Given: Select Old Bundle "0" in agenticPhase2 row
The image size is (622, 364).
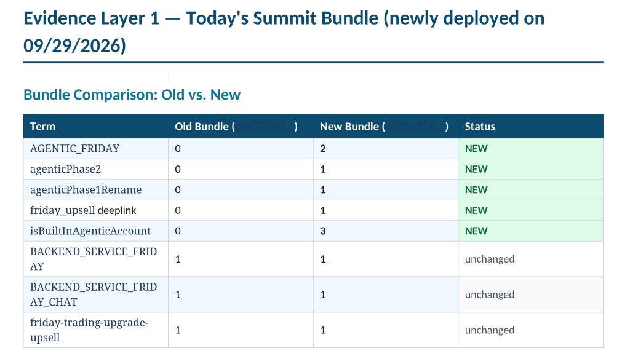Looking at the screenshot, I should (x=178, y=169).
